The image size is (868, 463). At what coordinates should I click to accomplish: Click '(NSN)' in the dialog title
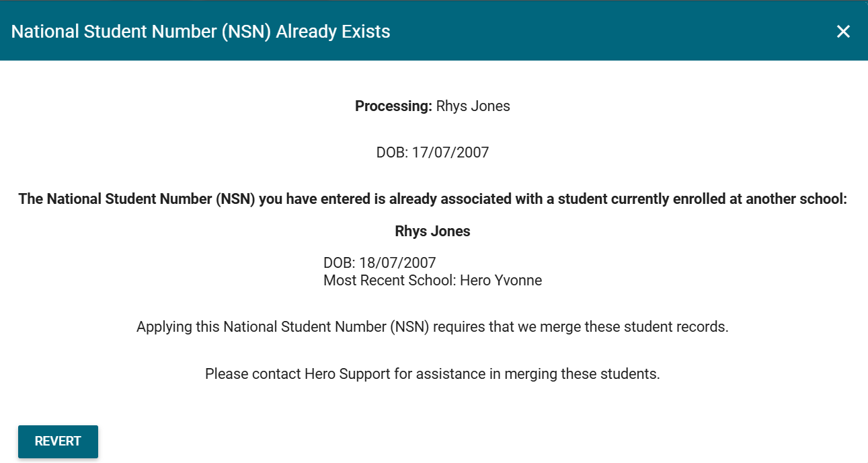[x=246, y=32]
